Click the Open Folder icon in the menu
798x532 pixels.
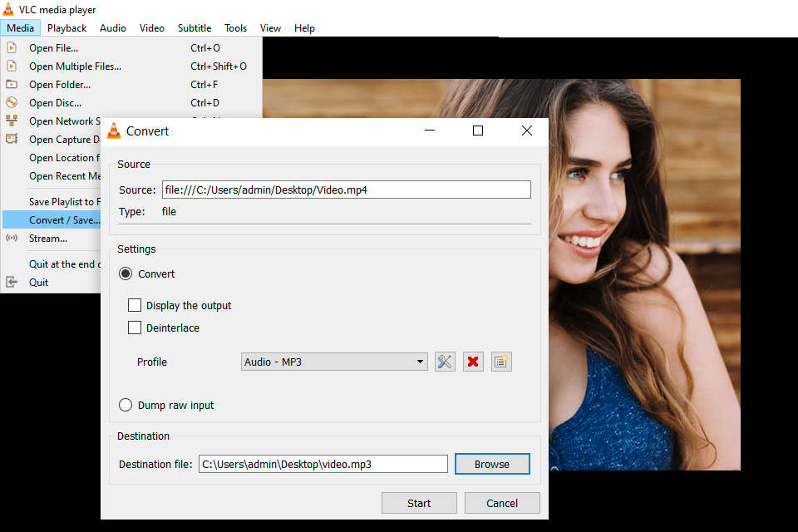[x=12, y=85]
